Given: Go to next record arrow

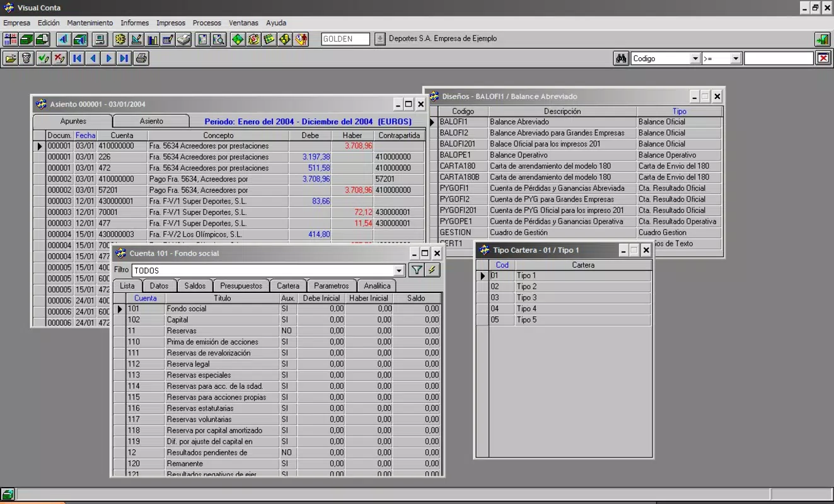Looking at the screenshot, I should 108,59.
